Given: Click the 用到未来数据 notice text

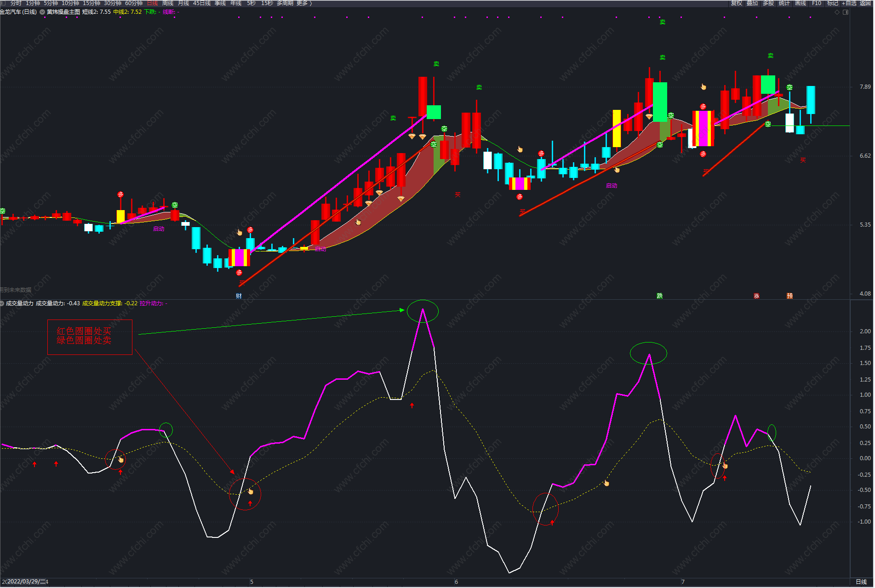Looking at the screenshot, I should coord(16,290).
